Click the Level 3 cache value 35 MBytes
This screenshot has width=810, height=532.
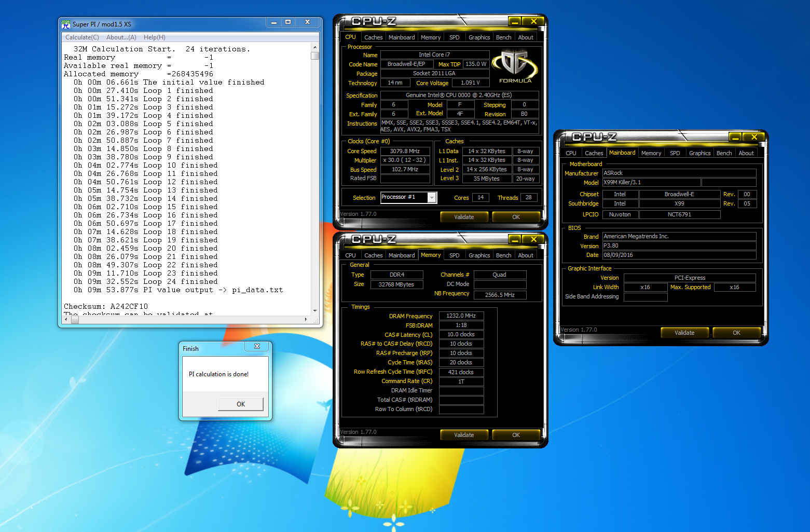[x=487, y=179]
